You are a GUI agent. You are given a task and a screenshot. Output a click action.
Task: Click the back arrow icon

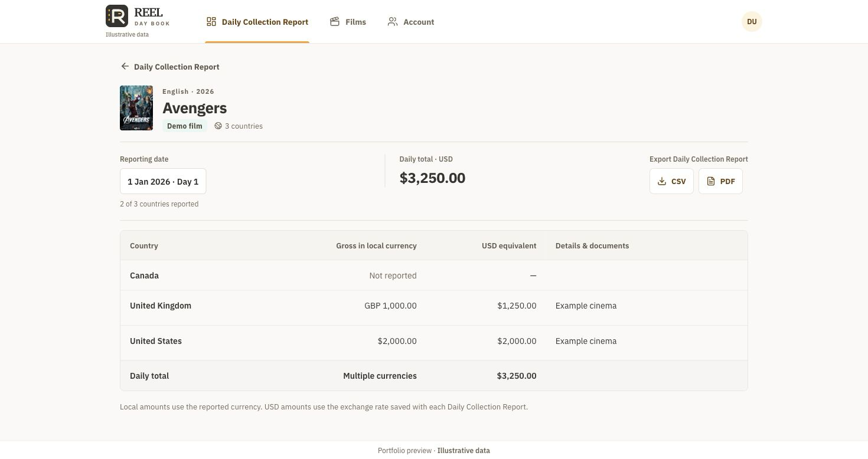click(125, 67)
